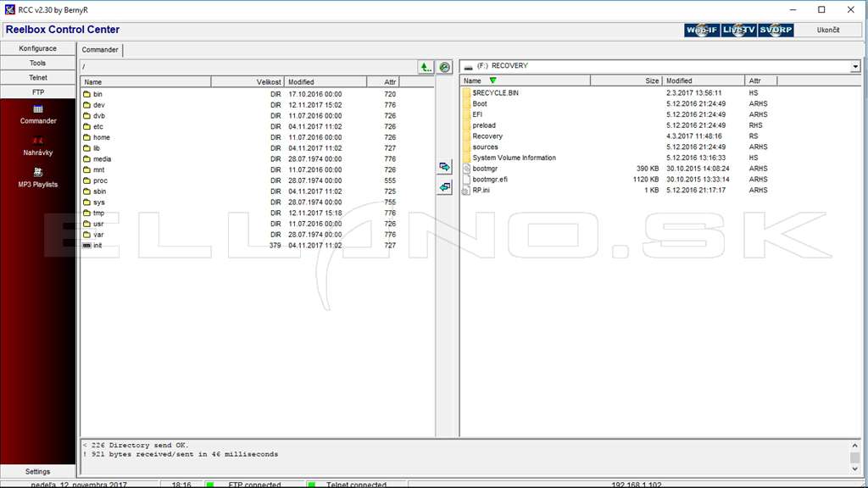Select the 'Recovery' folder row

click(x=660, y=136)
